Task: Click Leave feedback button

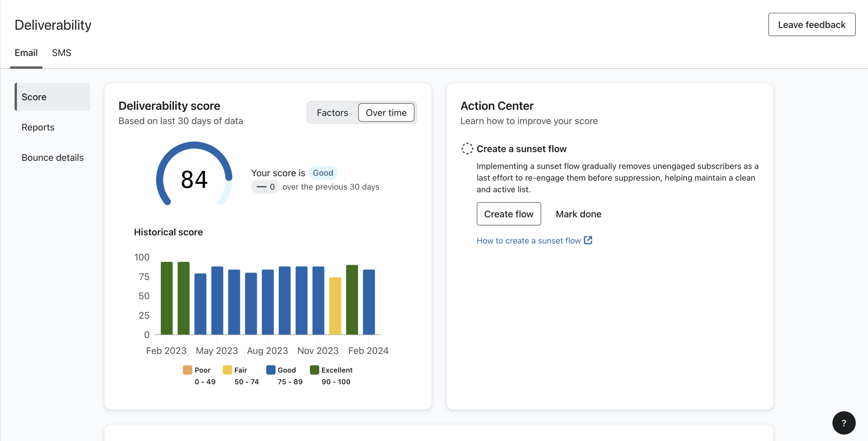Action: [x=812, y=24]
